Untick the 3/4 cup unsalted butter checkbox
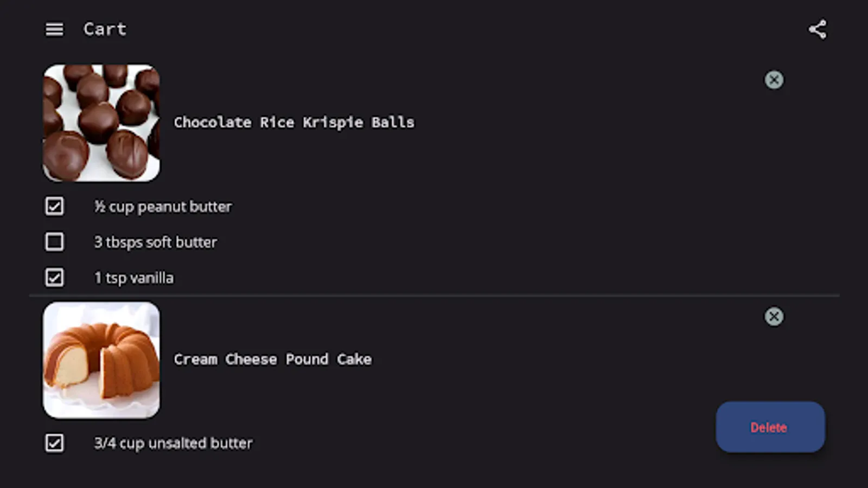The height and width of the screenshot is (488, 868). [x=54, y=443]
